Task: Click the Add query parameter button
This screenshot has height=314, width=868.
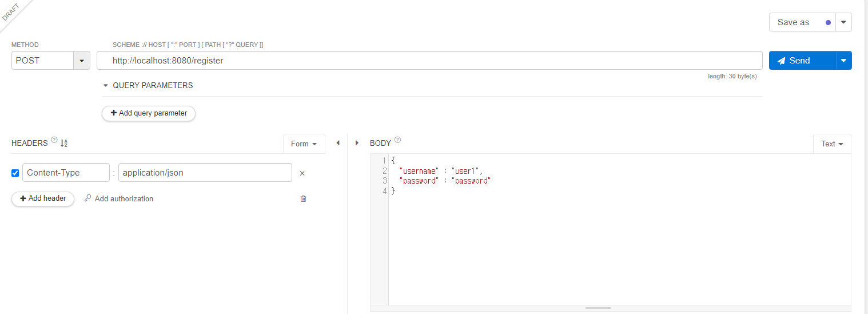Action: 149,113
